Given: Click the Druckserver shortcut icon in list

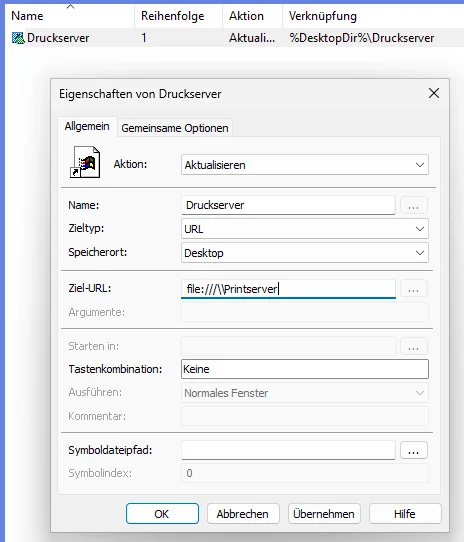Looking at the screenshot, I should coord(18,38).
